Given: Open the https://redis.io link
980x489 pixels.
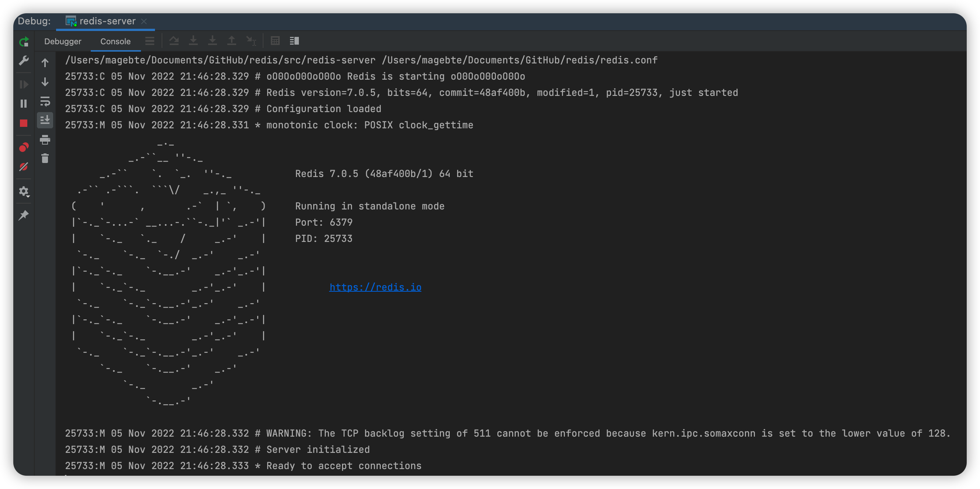Looking at the screenshot, I should click(375, 287).
